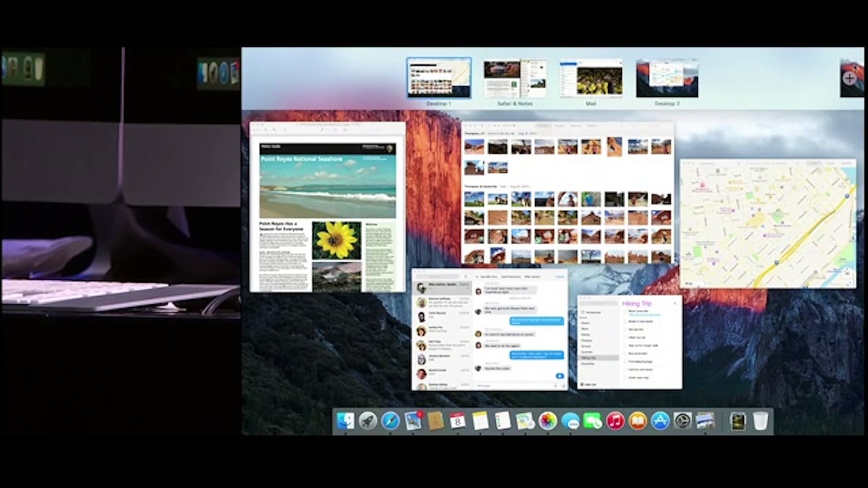Select highlighted Hiking Trip list in Reminders sidebar

(598, 357)
